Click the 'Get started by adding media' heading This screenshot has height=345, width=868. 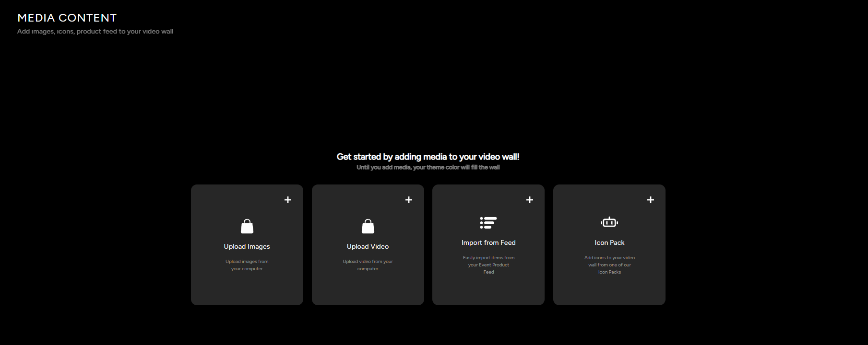tap(428, 157)
